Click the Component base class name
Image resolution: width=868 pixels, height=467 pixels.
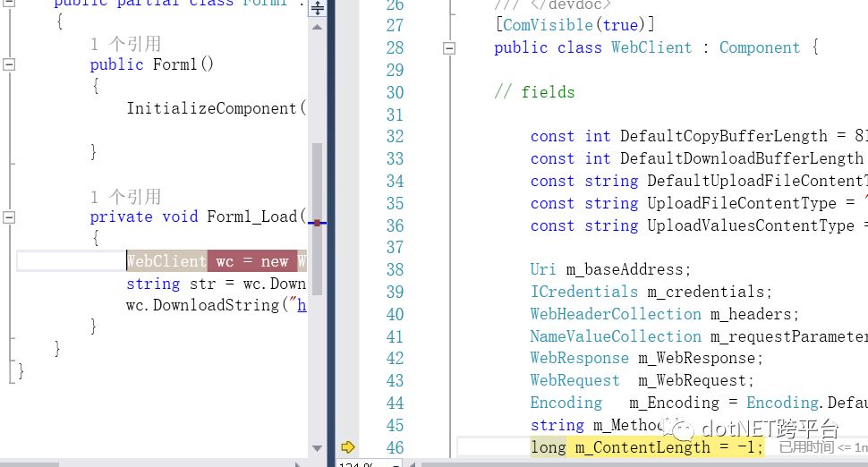(760, 47)
